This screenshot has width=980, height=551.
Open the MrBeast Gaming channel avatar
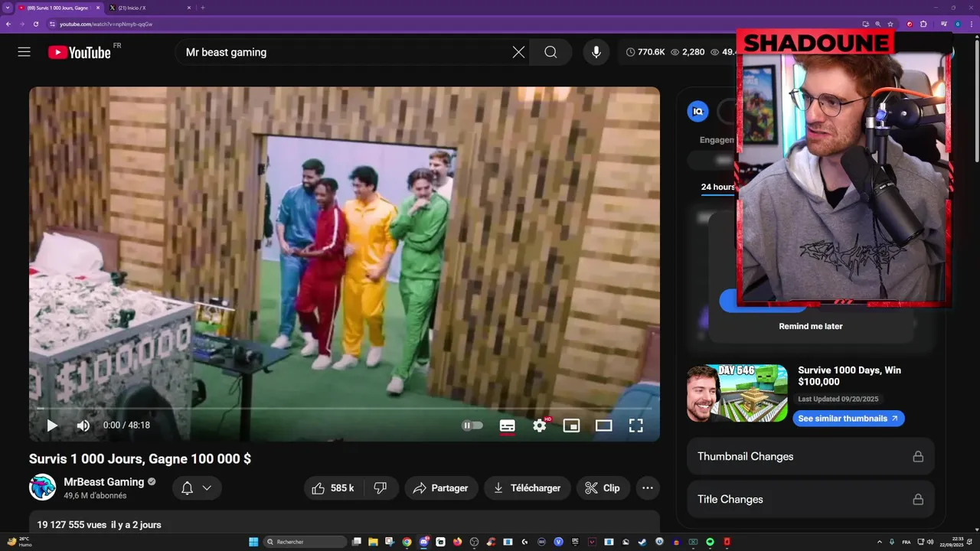pos(42,487)
